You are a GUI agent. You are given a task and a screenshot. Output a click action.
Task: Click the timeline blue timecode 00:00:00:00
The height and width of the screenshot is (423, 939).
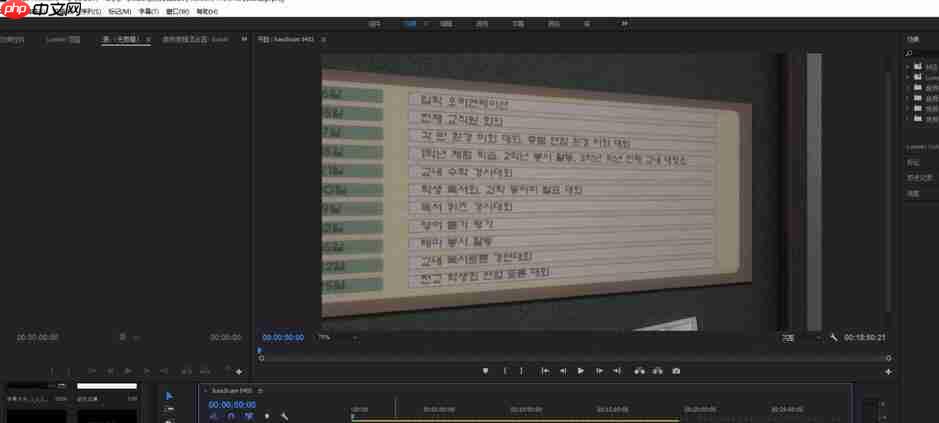coord(232,405)
